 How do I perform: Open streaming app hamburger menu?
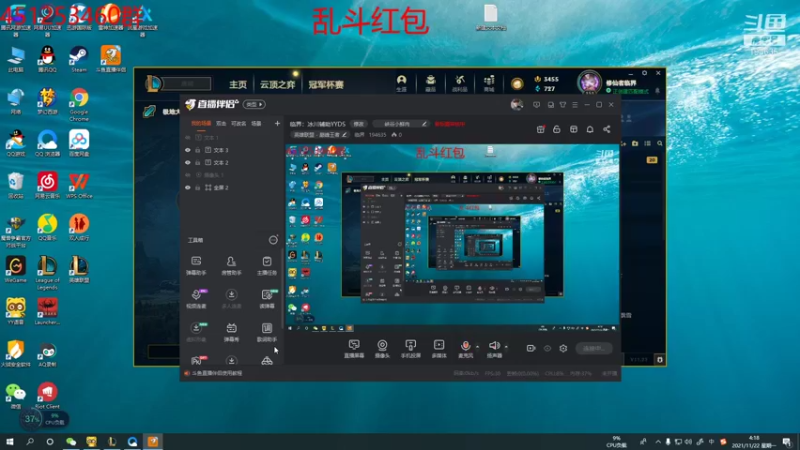pyautogui.click(x=575, y=105)
